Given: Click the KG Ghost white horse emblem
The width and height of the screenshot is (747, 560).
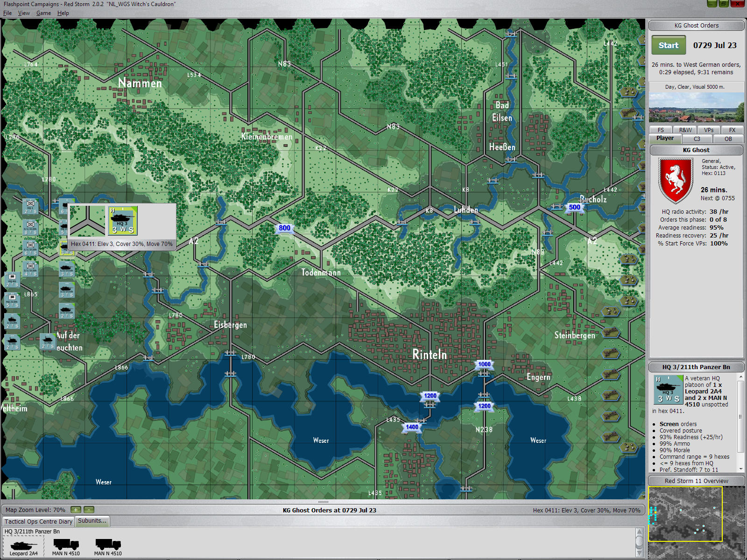Looking at the screenshot, I should click(x=675, y=181).
